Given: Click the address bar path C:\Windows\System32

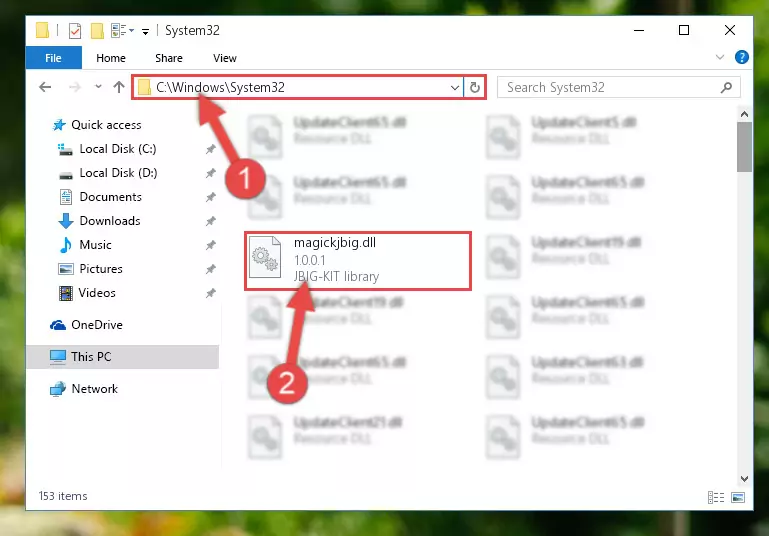Looking at the screenshot, I should (x=220, y=87).
